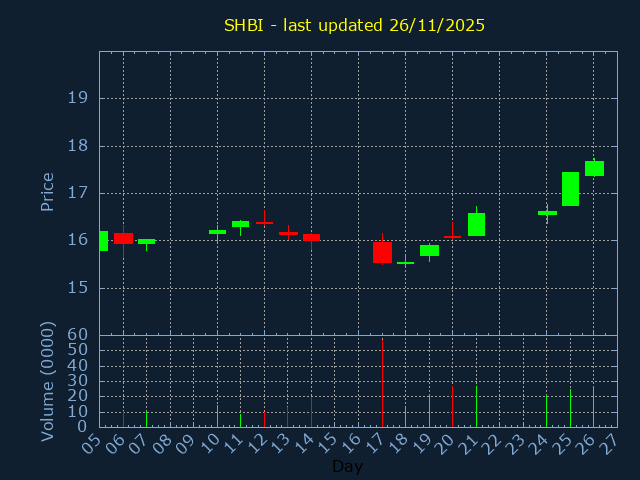Image resolution: width=640 pixels, height=480 pixels.
Task: Click the Price axis label
Action: point(47,192)
